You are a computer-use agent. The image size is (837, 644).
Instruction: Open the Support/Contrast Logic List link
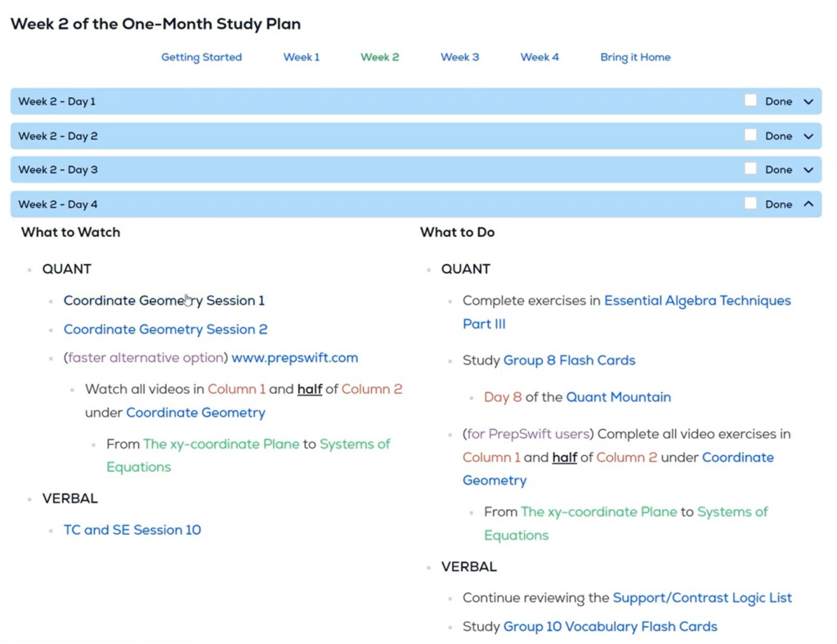pos(702,597)
